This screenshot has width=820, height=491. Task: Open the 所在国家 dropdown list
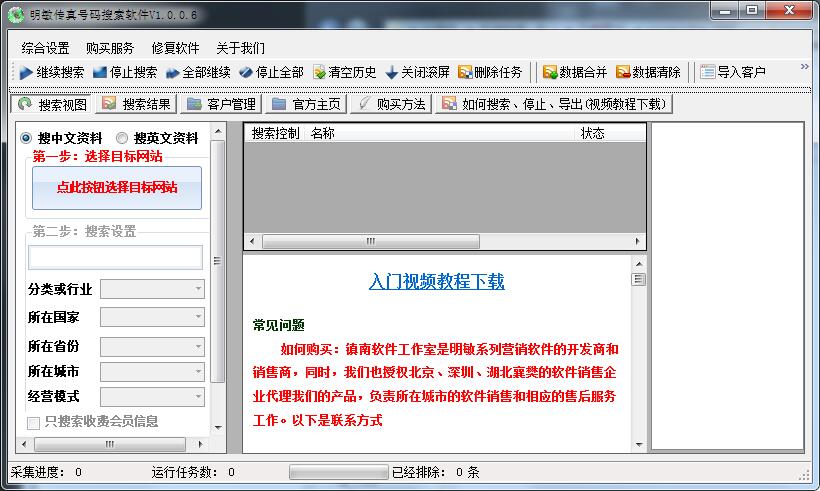[x=152, y=317]
